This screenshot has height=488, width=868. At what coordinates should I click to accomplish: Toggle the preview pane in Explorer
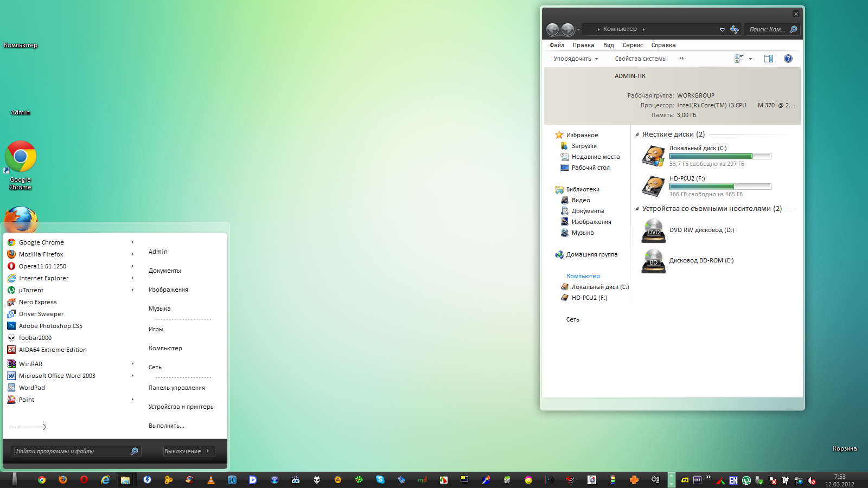pyautogui.click(x=768, y=59)
